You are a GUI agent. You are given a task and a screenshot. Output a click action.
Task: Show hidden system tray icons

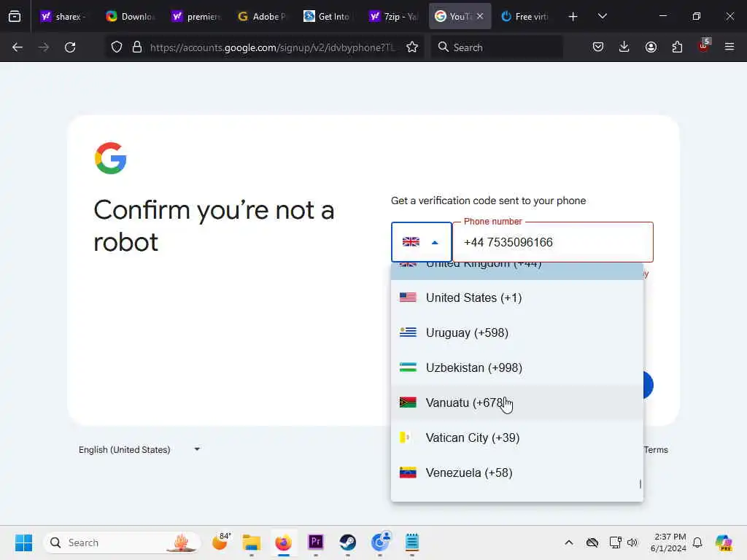569,542
